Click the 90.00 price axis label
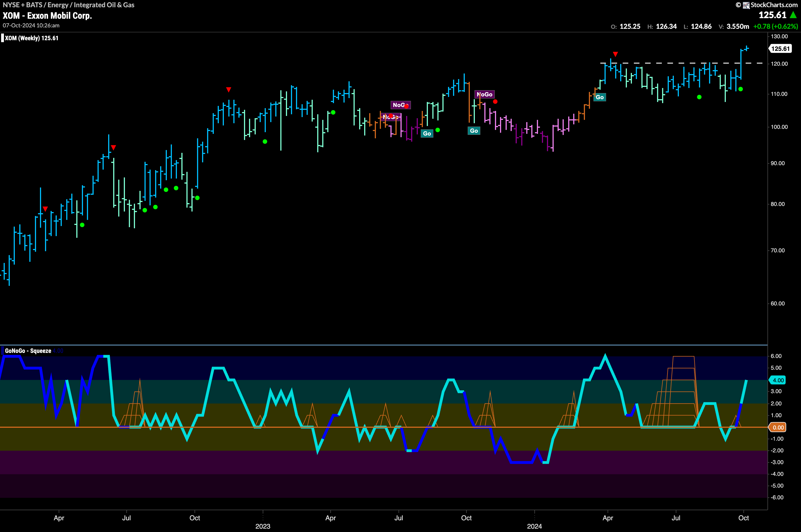Screen dimensions: 801x532 [x=778, y=163]
